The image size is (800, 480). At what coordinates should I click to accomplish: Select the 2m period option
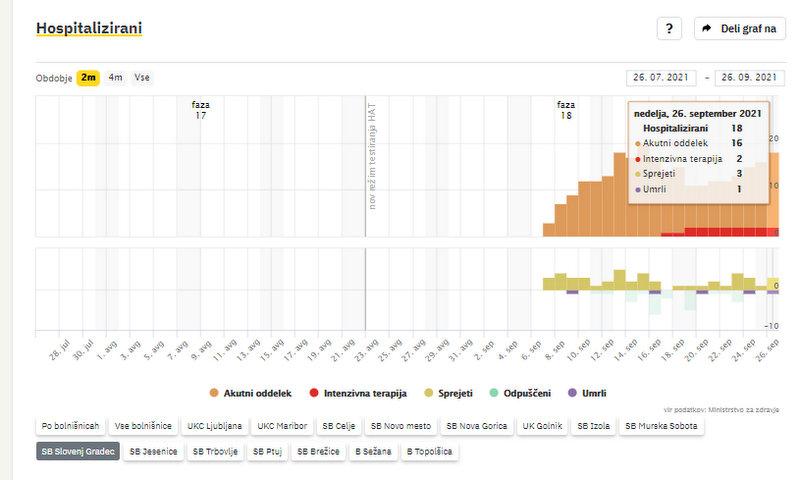88,77
